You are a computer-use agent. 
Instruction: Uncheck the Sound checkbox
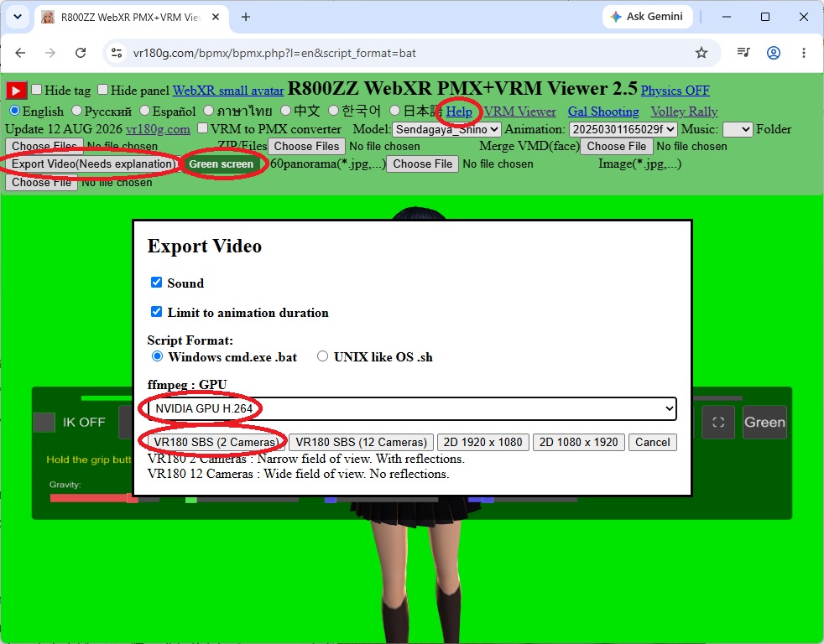[x=157, y=282]
